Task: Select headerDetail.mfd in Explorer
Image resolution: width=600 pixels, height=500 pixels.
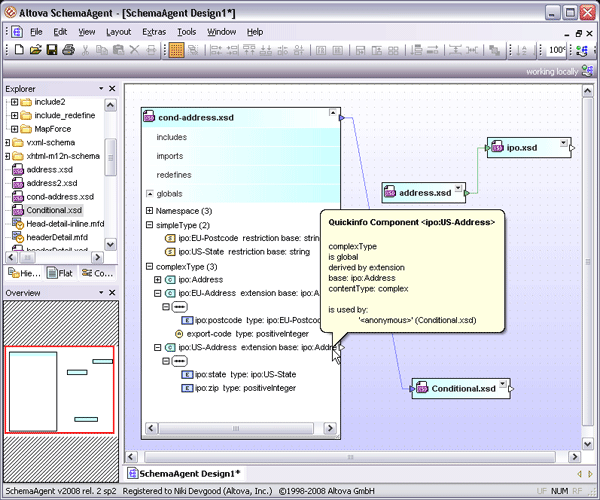Action: 57,238
